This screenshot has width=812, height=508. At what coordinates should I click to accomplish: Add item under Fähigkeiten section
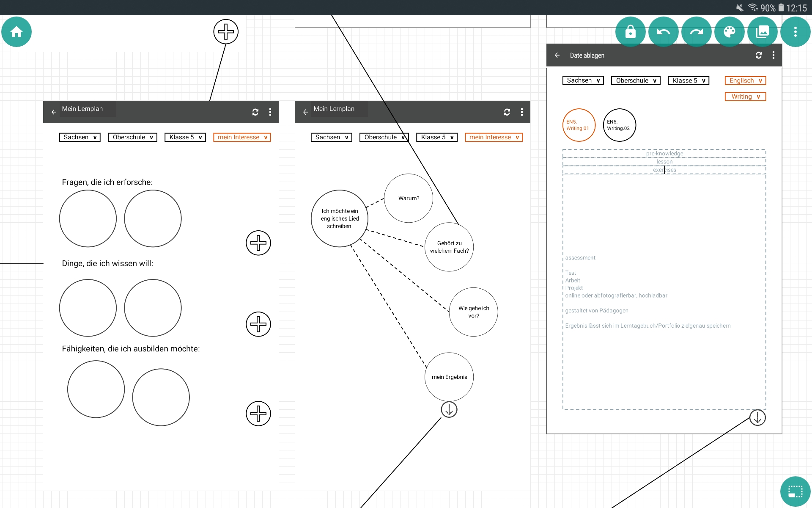click(x=258, y=413)
